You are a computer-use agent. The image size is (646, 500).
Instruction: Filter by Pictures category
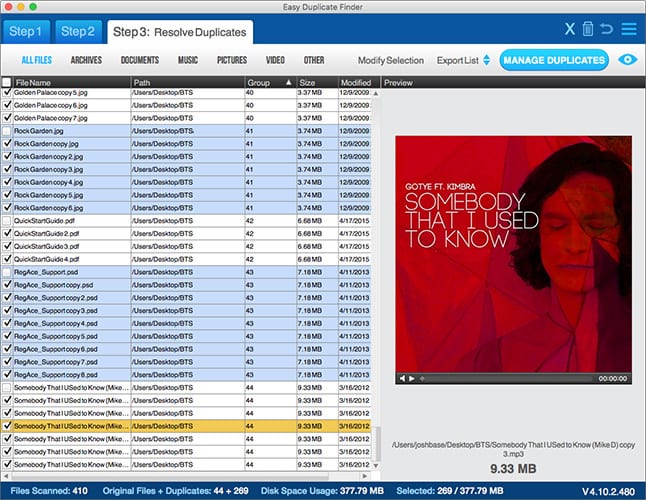[231, 60]
